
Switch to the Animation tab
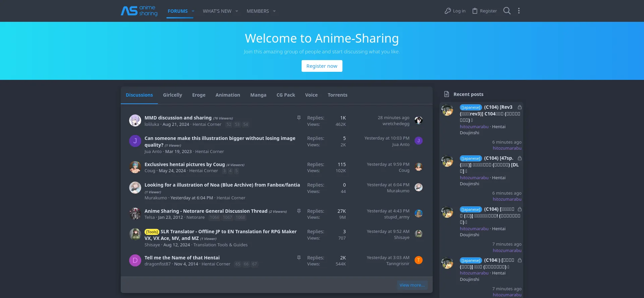(x=228, y=95)
